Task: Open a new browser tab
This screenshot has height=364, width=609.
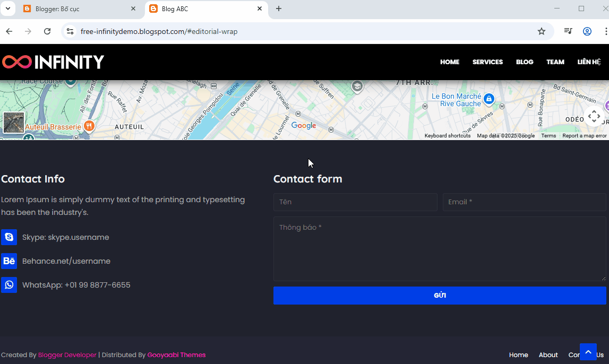Action: (278, 8)
